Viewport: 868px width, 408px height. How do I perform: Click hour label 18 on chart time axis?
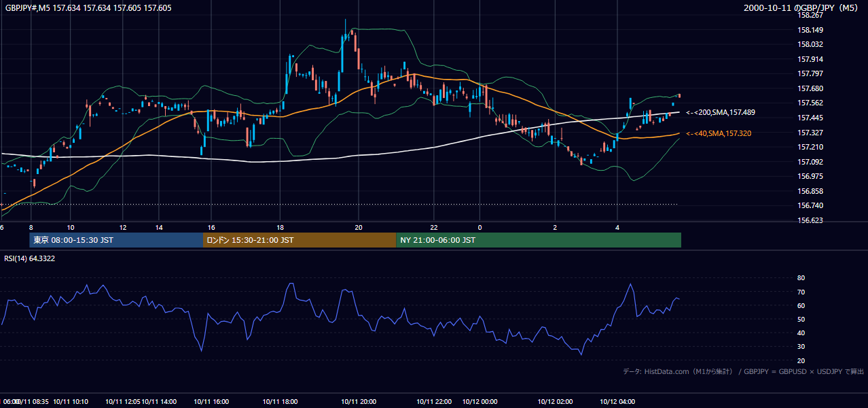(280, 228)
